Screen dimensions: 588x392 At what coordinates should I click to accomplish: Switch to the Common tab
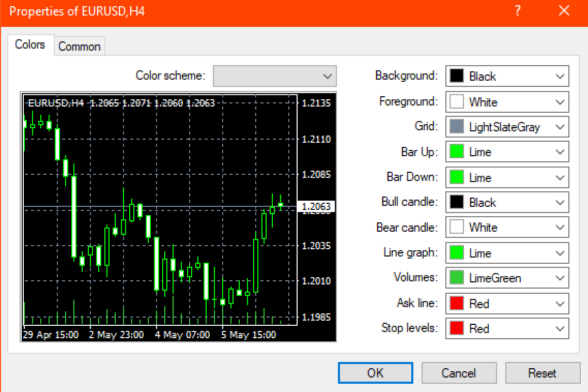80,46
